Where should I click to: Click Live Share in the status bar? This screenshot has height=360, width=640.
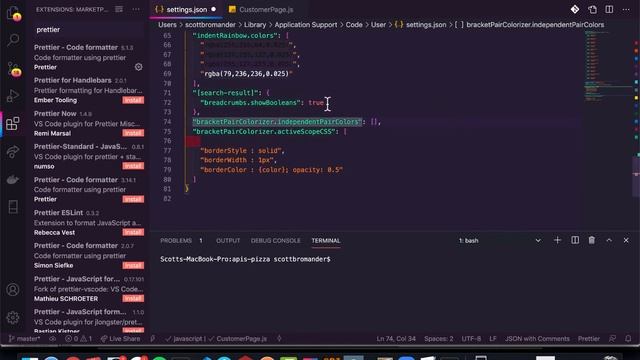pyautogui.click(x=121, y=339)
